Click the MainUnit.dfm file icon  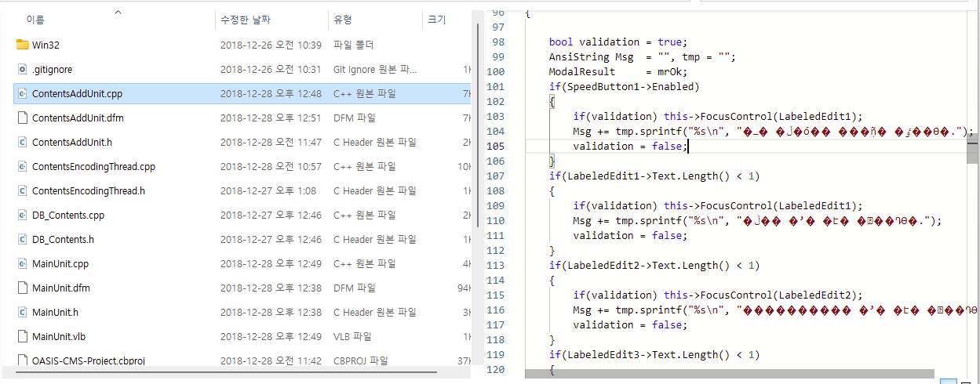(x=22, y=288)
